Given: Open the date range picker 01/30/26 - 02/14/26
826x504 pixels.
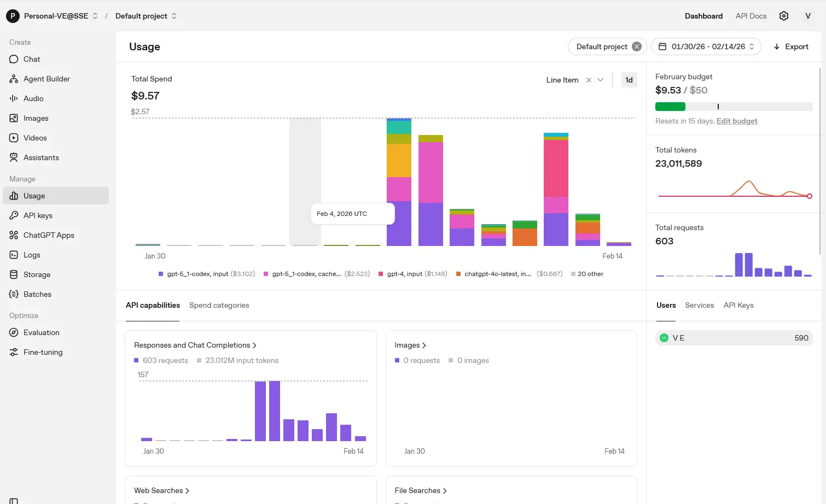Looking at the screenshot, I should pyautogui.click(x=706, y=46).
